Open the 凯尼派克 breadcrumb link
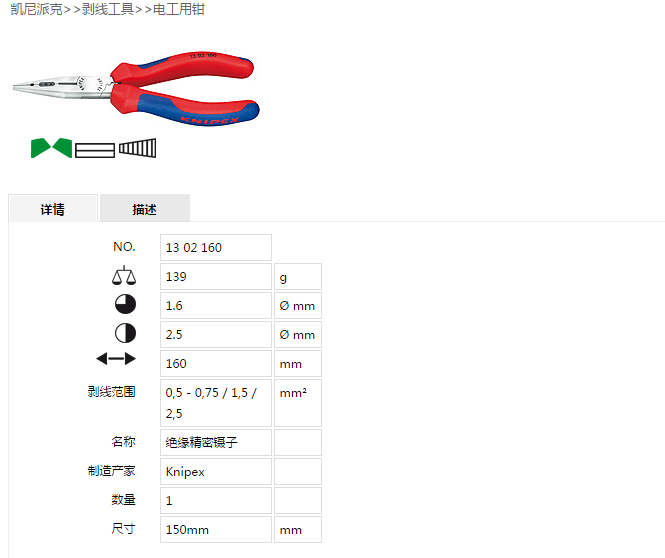The width and height of the screenshot is (665, 558). pos(36,9)
